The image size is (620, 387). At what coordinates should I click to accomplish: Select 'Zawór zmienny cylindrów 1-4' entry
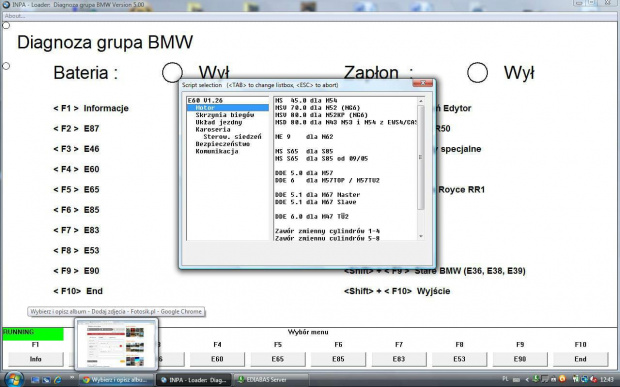tap(327, 231)
